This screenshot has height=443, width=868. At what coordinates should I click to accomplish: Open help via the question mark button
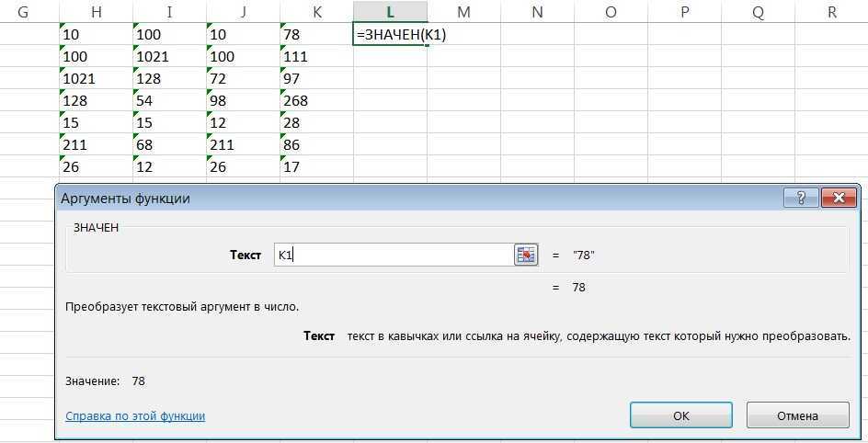click(801, 198)
